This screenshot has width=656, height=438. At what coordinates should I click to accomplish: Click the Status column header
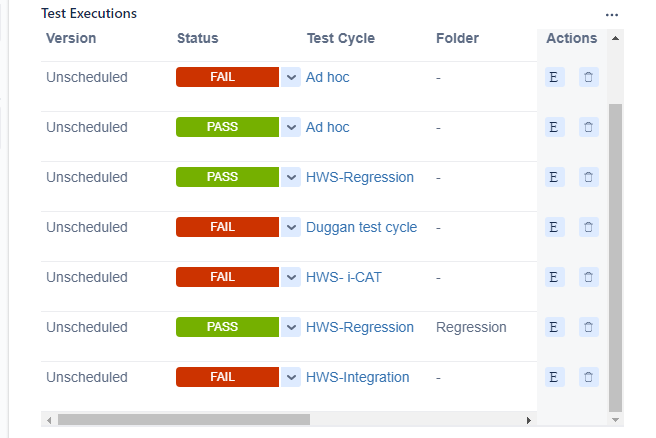(x=197, y=38)
